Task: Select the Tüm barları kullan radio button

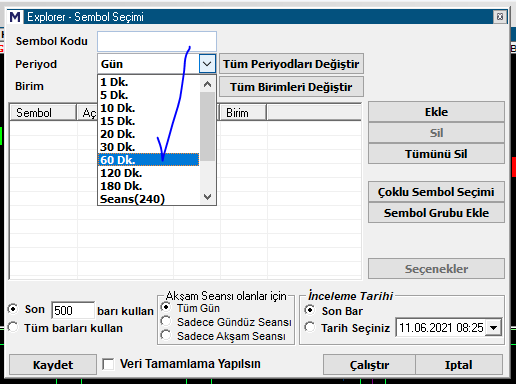Action: 13,327
